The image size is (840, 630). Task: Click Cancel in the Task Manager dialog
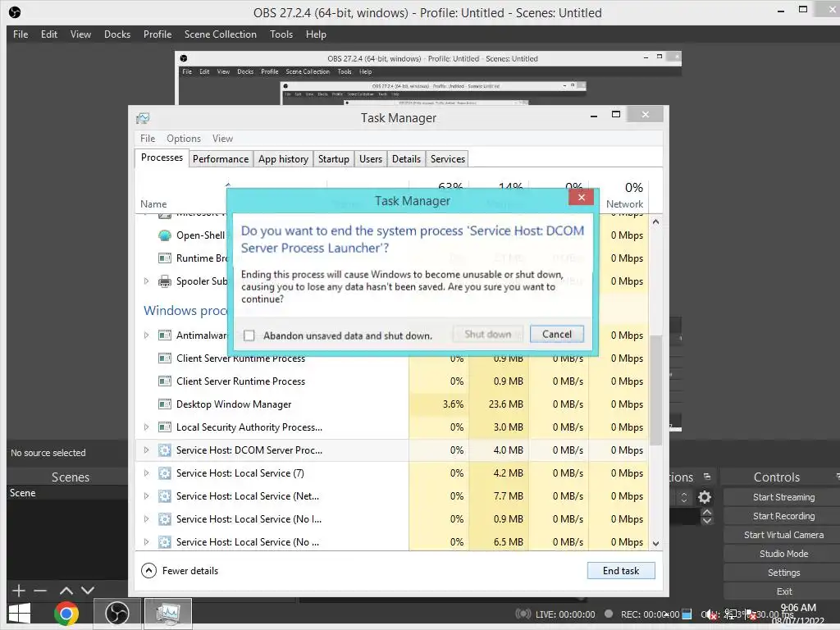coord(557,335)
